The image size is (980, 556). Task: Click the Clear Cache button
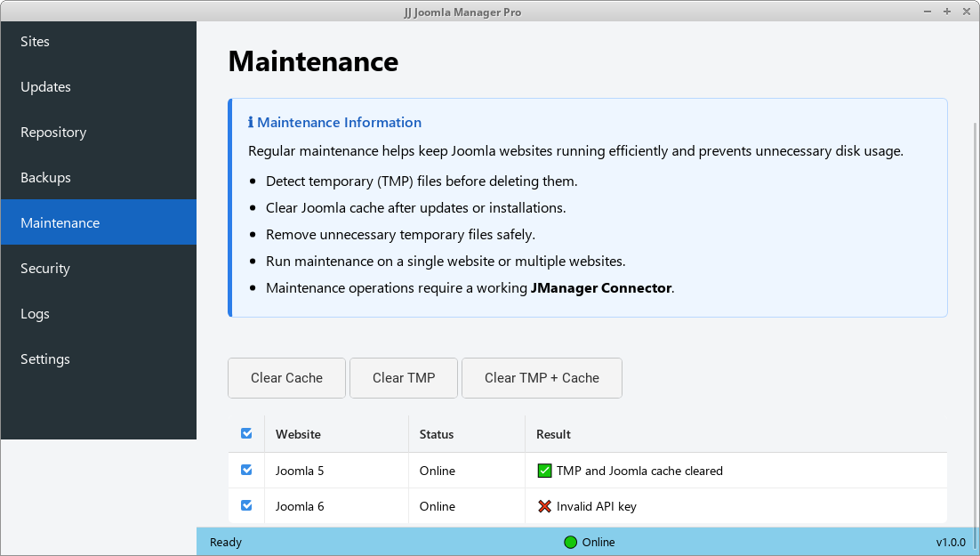[287, 378]
